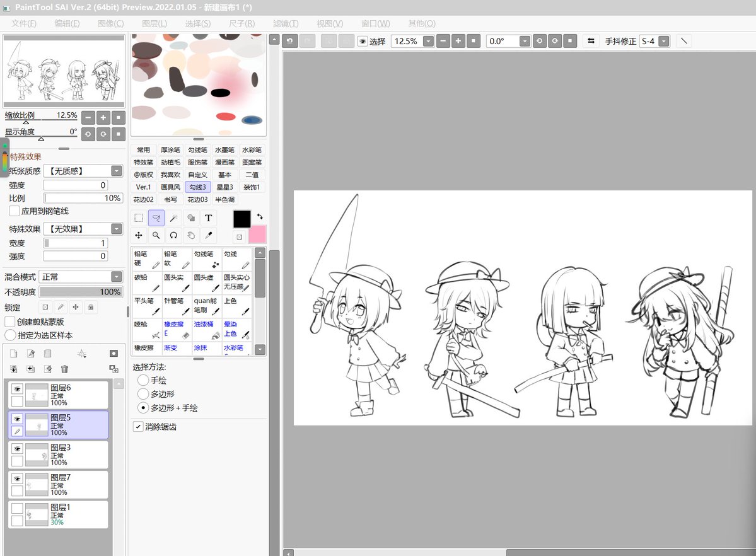Select the shape tool

(191, 218)
